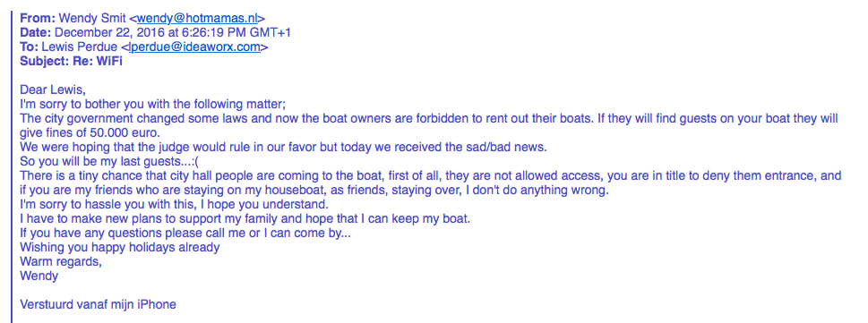Click the Wendy signature at the bottom
Screen dimensions: 868x323
tap(39, 276)
